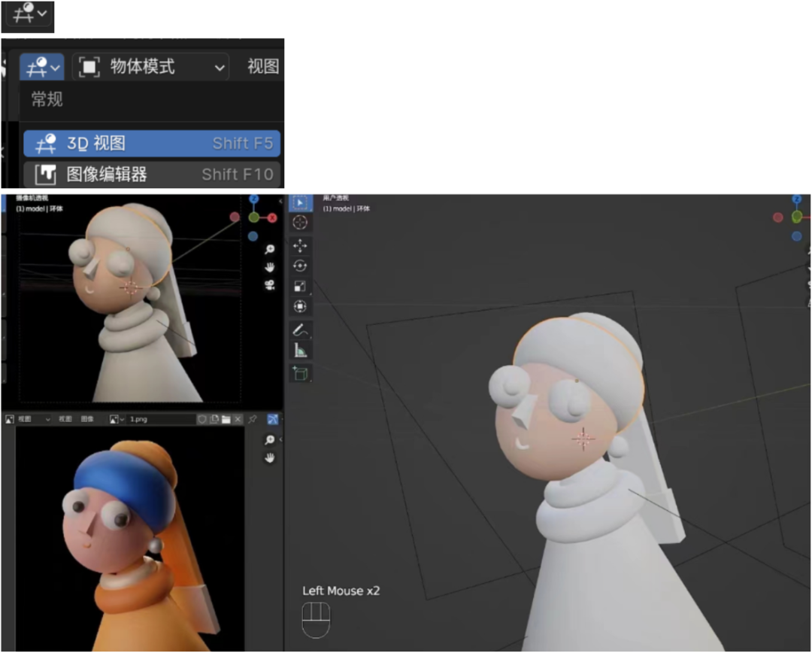Toggle fake user shield for 1.png

click(202, 419)
